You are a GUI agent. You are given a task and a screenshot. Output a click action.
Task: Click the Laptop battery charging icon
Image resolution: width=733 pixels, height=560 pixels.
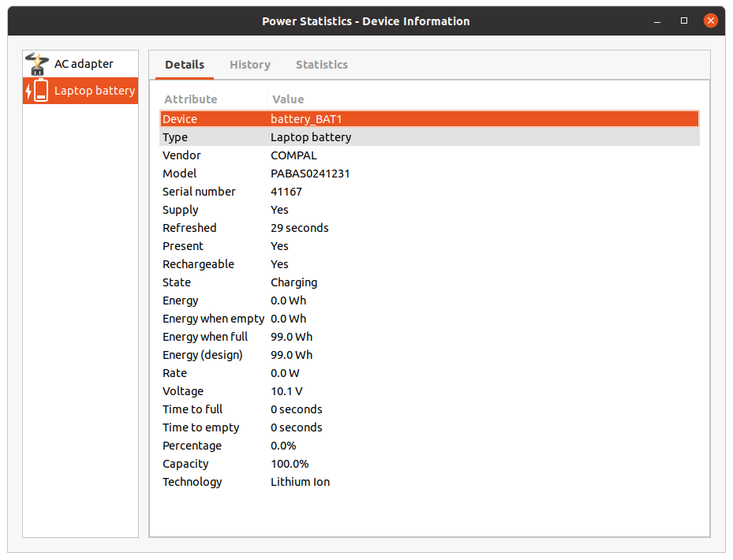(37, 91)
